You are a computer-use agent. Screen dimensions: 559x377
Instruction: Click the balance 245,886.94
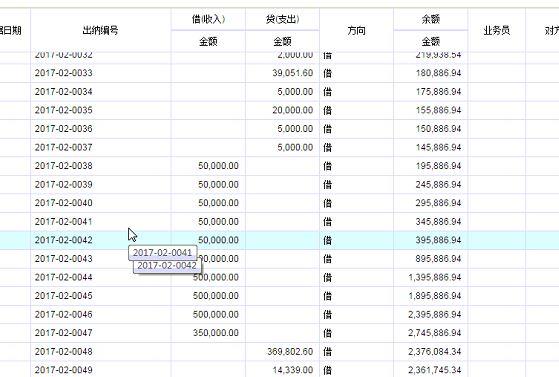[x=439, y=184]
